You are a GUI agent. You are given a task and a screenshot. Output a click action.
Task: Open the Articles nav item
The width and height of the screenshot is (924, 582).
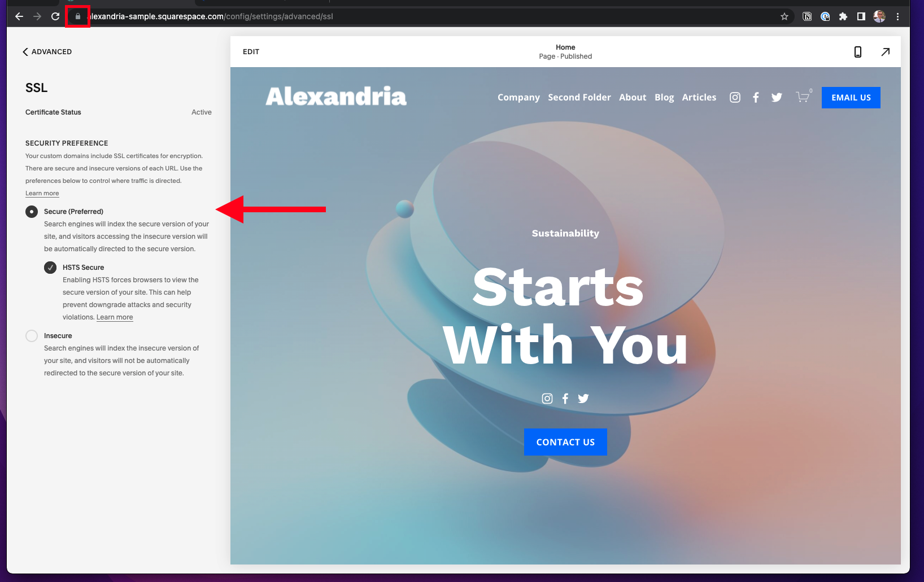point(699,98)
